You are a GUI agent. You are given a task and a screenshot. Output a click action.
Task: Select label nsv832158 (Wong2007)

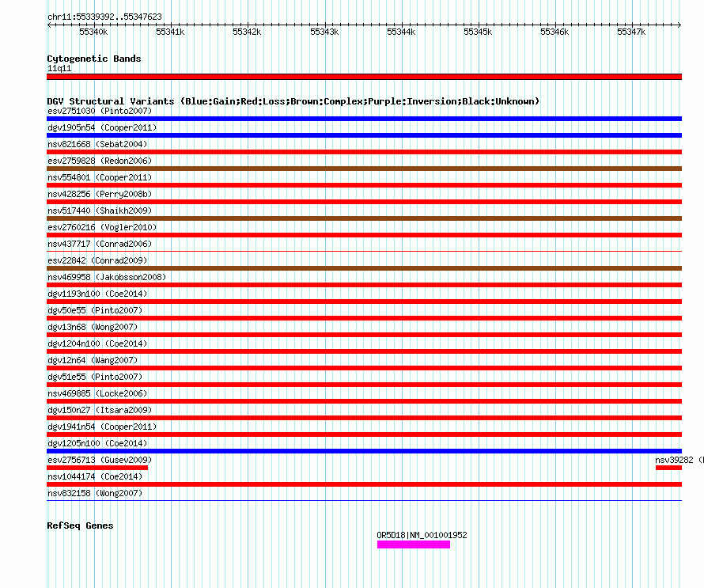click(x=95, y=493)
